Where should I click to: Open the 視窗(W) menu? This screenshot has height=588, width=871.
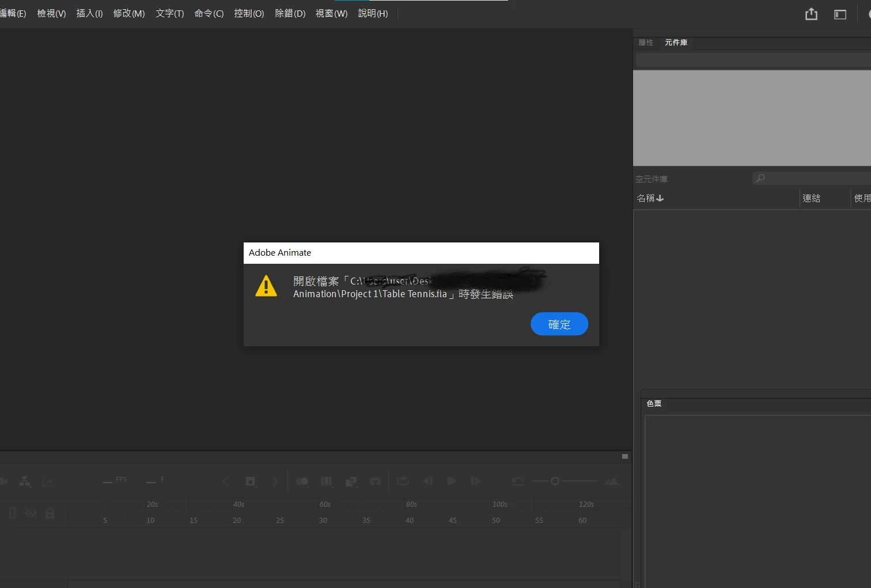[x=331, y=13]
